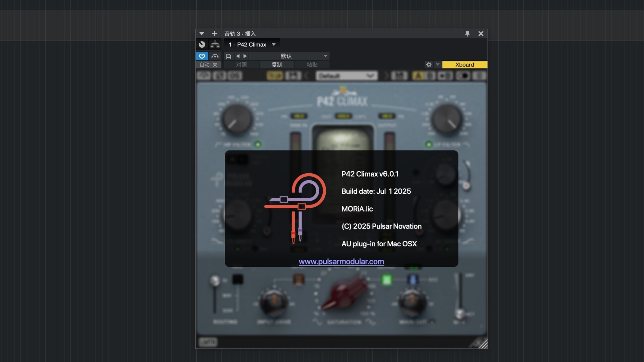Open the gear settings icon next to Xboard

point(429,65)
